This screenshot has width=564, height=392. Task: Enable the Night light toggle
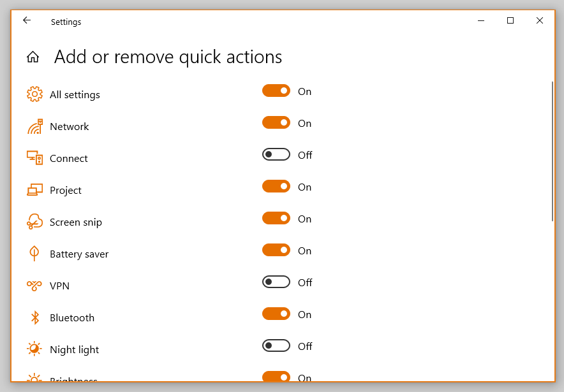pyautogui.click(x=276, y=346)
